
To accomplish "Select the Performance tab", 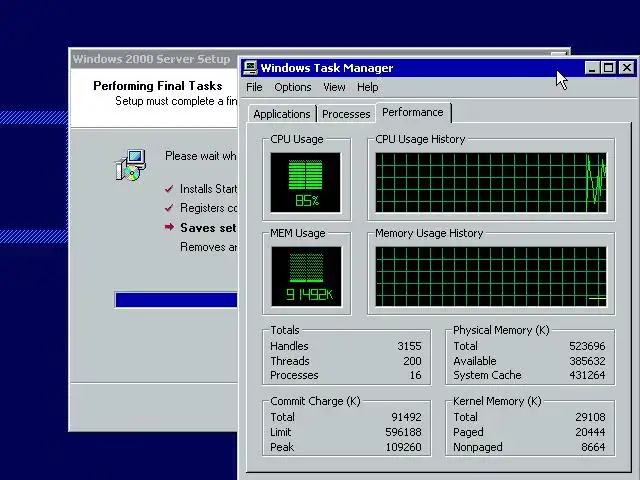I will tap(413, 112).
